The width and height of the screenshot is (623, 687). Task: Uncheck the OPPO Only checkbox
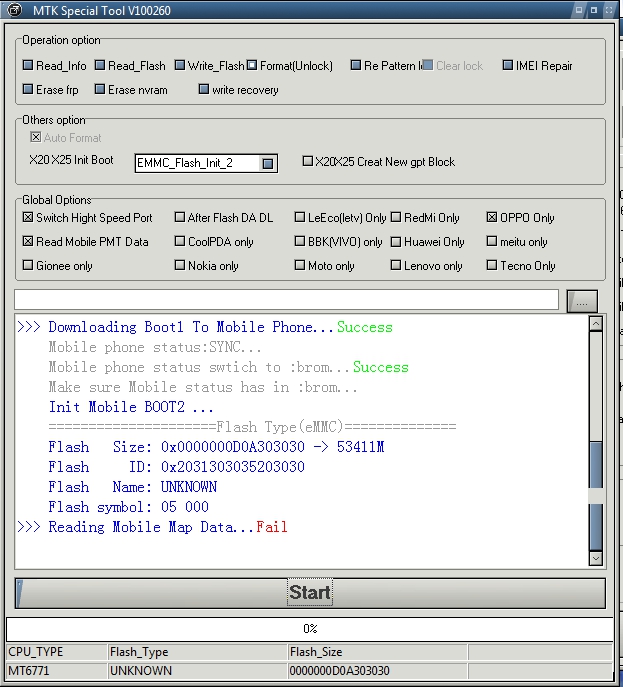[492, 217]
